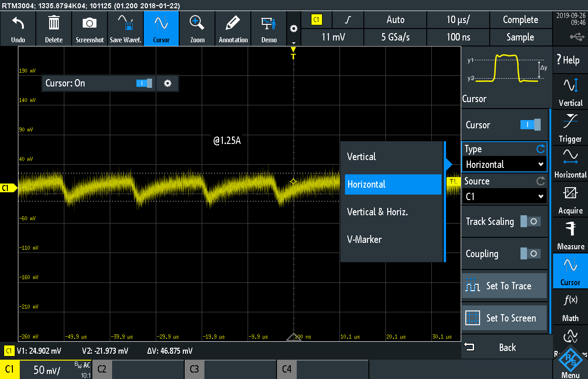Viewport: 588px width, 379px height.
Task: Click the @1.25A annotation label
Action: (227, 141)
